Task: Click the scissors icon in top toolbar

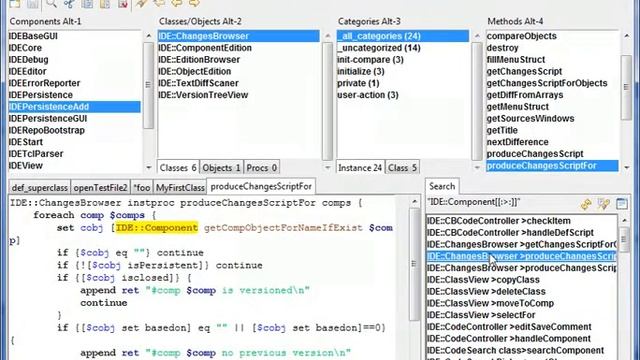Action: point(69,3)
